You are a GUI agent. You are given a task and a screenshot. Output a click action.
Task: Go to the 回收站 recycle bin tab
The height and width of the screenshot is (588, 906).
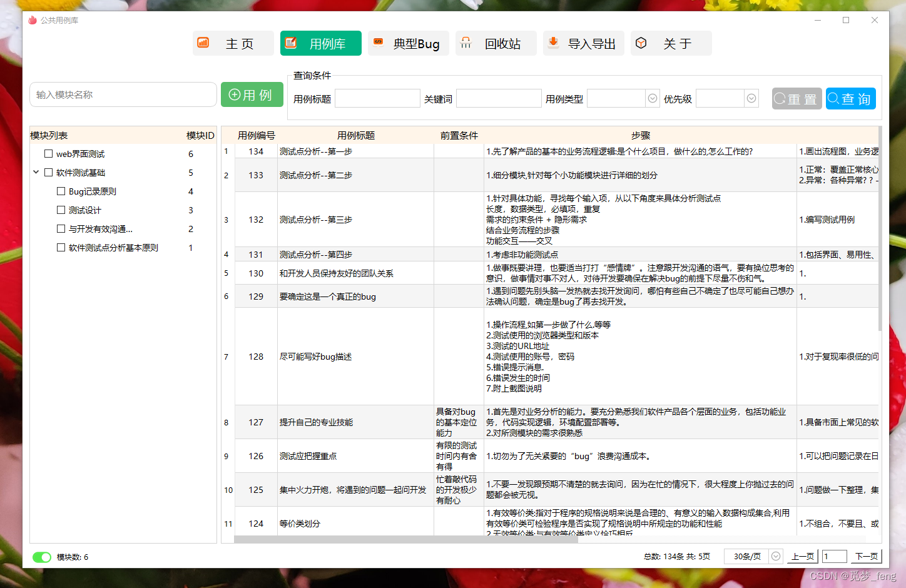pyautogui.click(x=496, y=43)
